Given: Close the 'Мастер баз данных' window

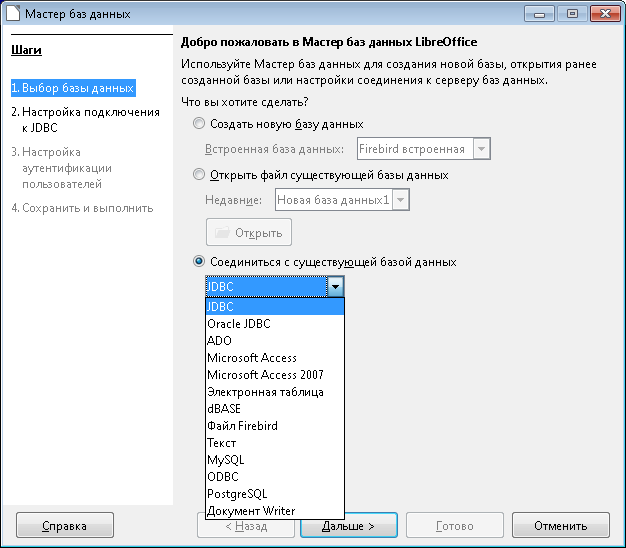Looking at the screenshot, I should point(605,14).
